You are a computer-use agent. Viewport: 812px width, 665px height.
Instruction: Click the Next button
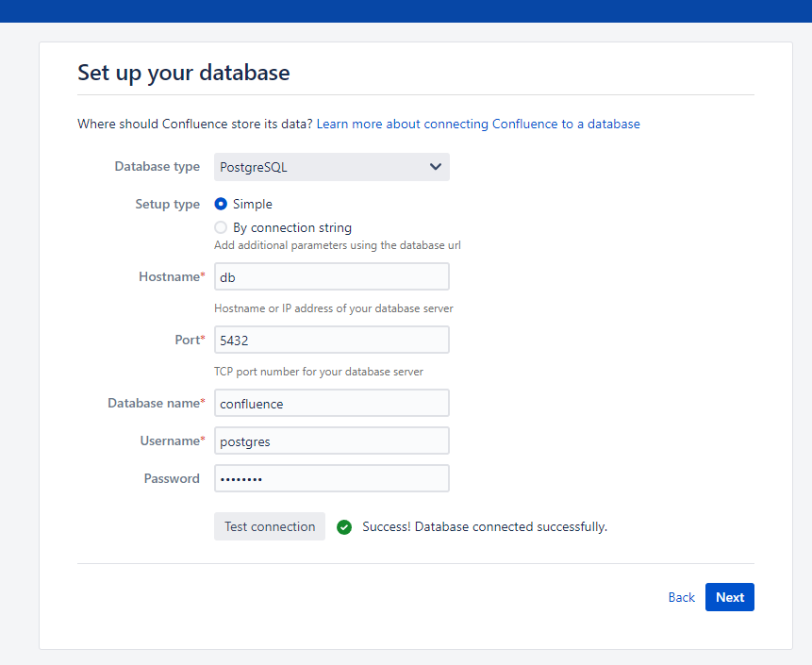click(730, 597)
